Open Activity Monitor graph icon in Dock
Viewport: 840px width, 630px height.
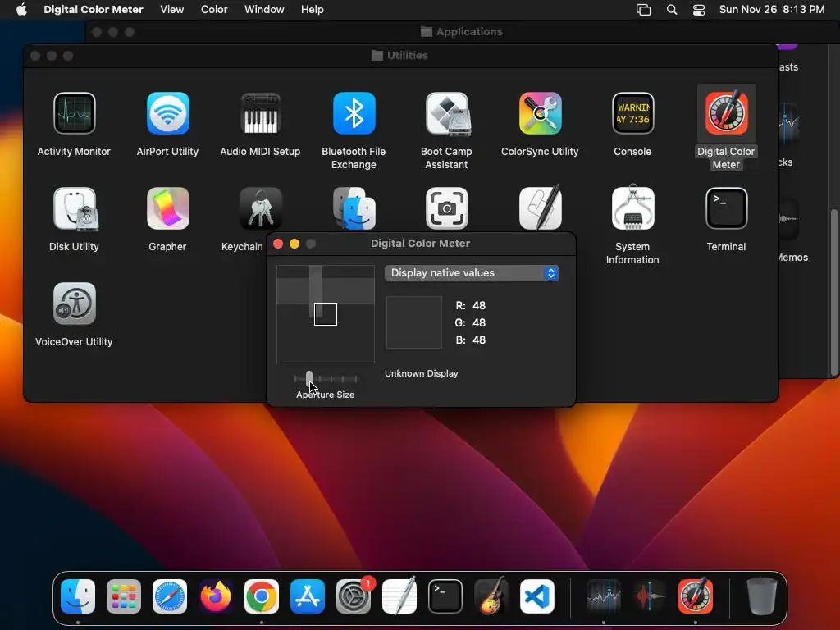(604, 596)
